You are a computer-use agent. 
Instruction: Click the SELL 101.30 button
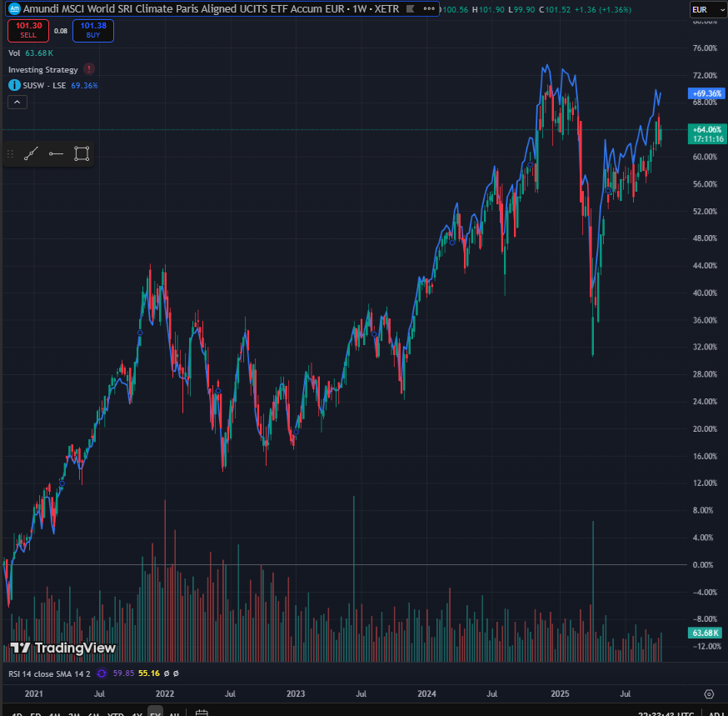[28, 31]
